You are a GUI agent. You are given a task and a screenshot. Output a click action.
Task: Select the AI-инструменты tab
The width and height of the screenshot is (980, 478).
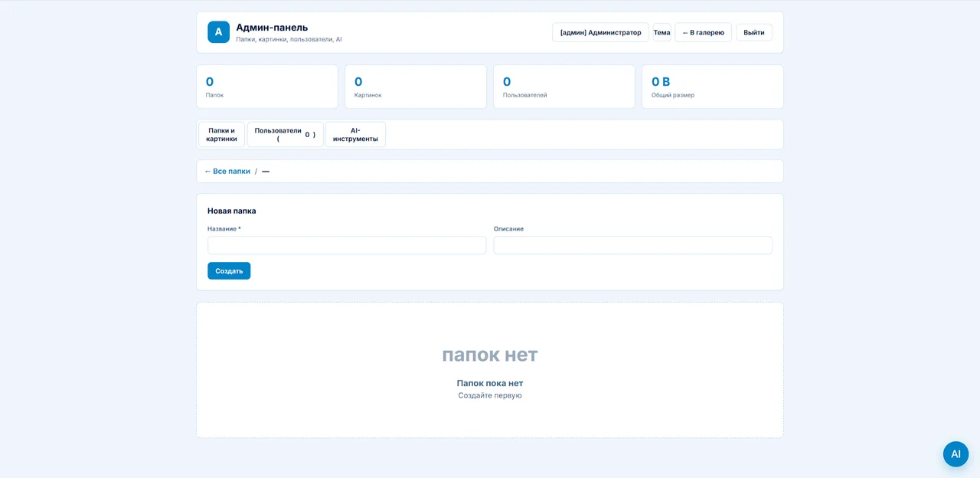(x=355, y=135)
